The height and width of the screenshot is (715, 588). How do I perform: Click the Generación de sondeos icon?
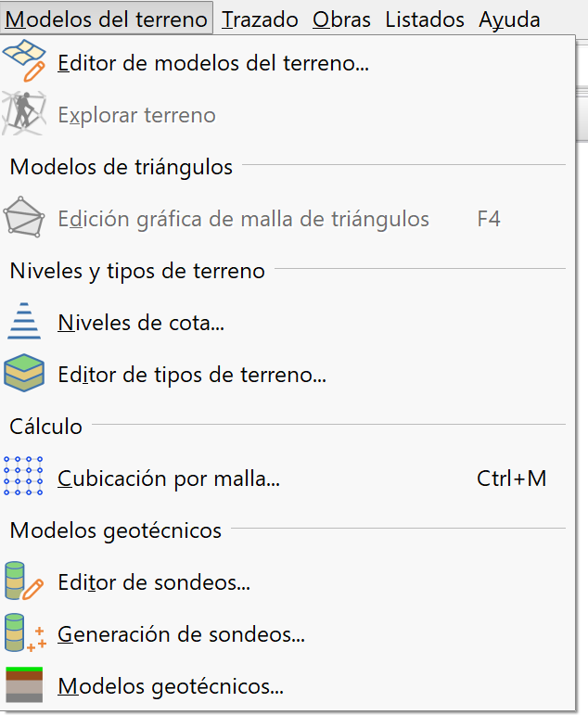(24, 634)
